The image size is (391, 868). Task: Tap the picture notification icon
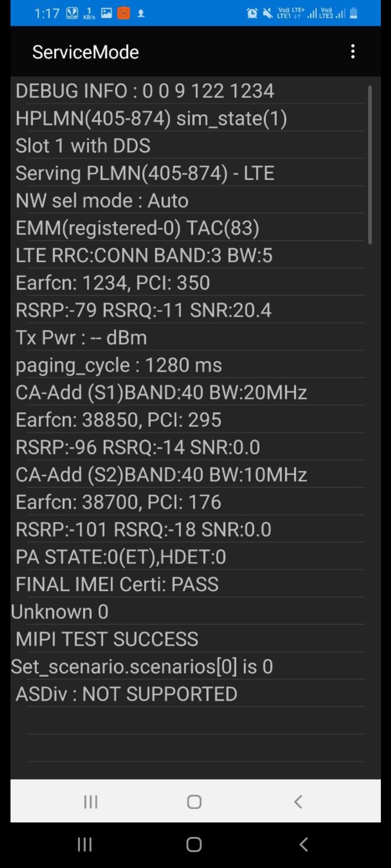tap(106, 13)
